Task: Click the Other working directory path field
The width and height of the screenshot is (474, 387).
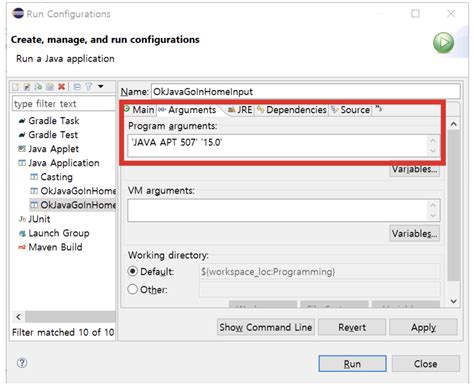Action: tap(319, 289)
